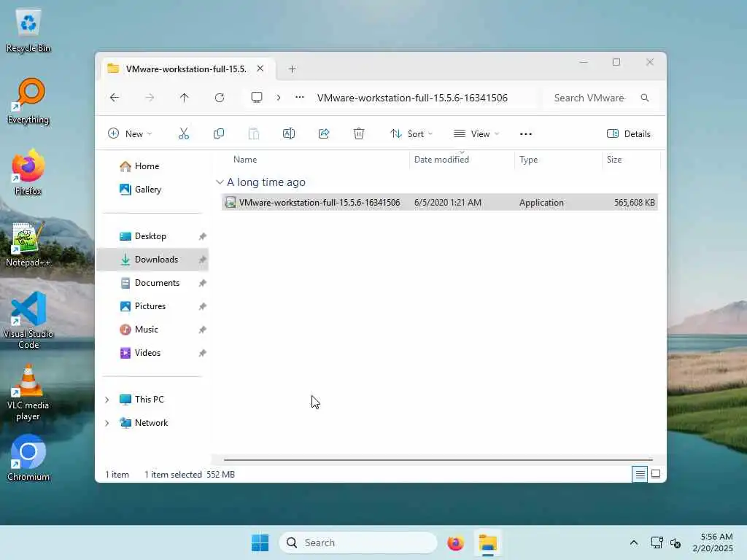Open Visual Studio Code desktop shortcut
Screen dimensions: 747x560
click(x=28, y=321)
